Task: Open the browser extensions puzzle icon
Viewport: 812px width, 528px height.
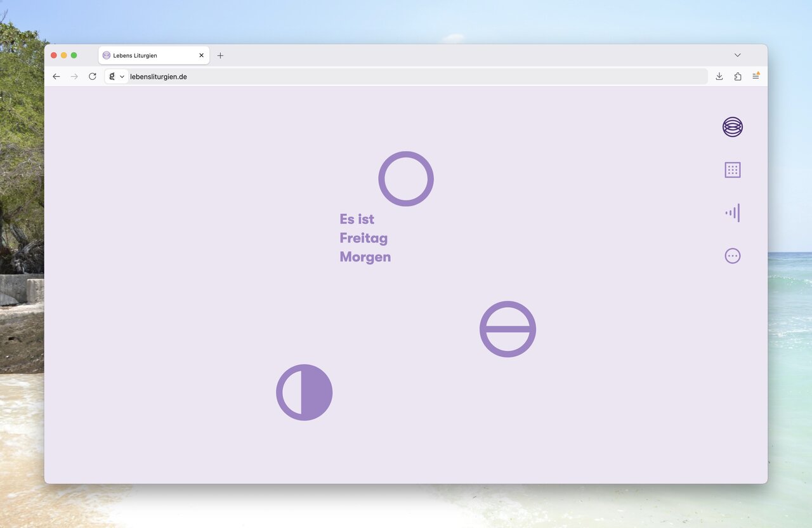Action: 737,76
